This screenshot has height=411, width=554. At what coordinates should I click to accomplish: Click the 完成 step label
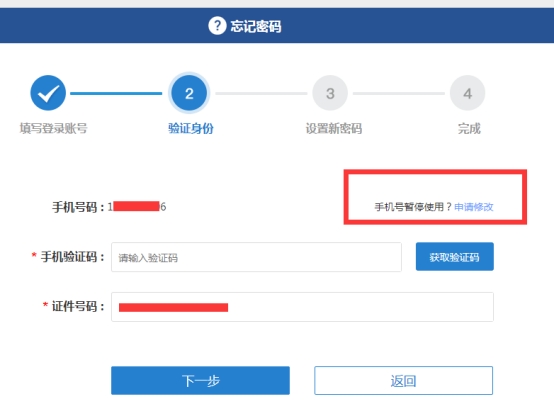click(469, 128)
